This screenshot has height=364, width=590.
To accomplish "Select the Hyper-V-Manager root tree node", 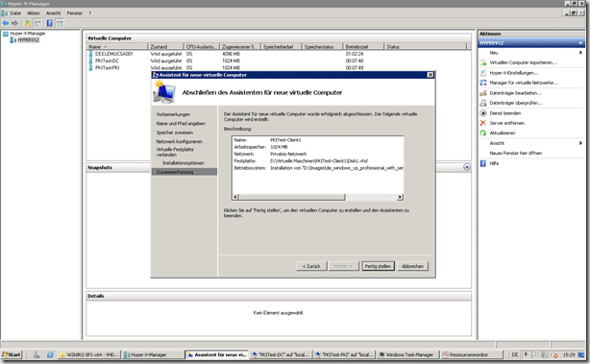I will pos(28,34).
